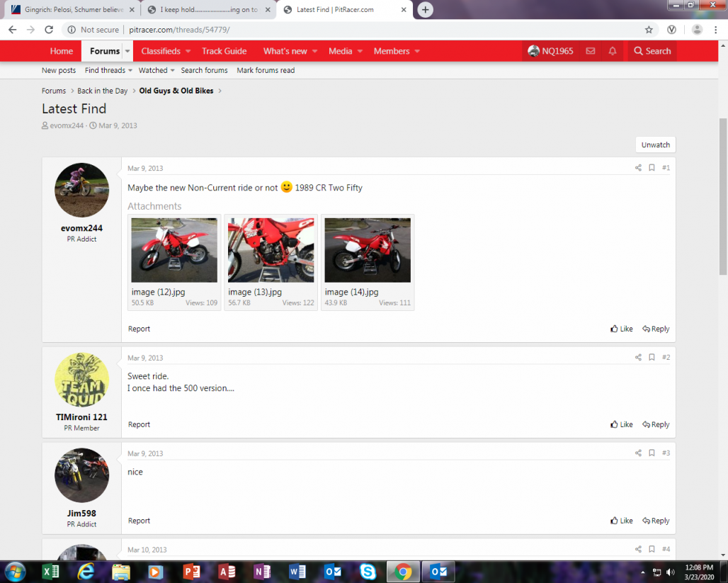728x583 pixels.
Task: Open the alerts bell icon
Action: pyautogui.click(x=613, y=51)
